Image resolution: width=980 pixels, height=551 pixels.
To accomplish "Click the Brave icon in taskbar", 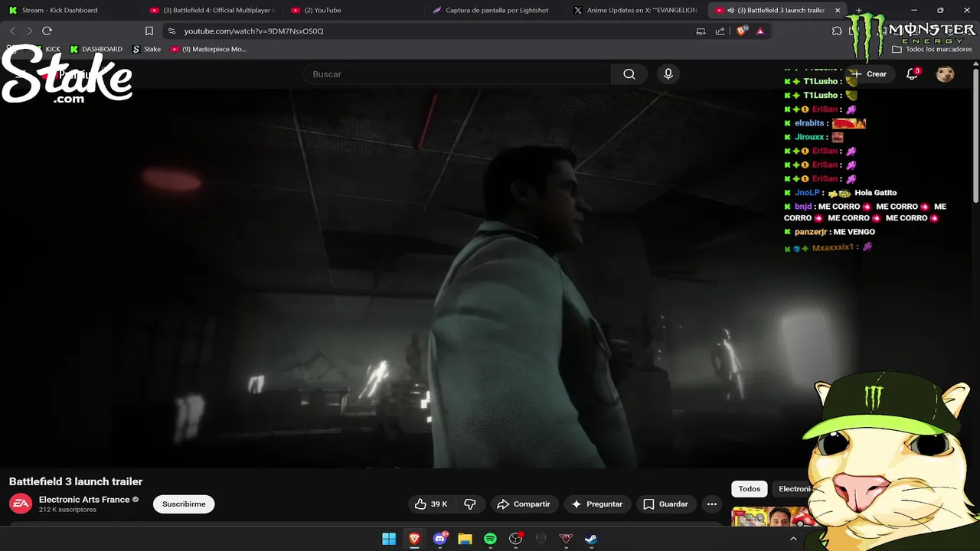I will [414, 539].
